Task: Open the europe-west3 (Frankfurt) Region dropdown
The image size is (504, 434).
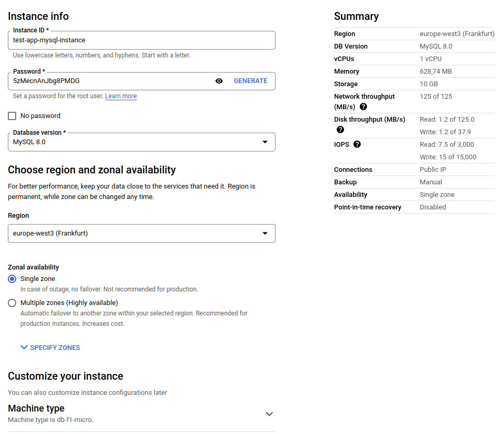Action: click(x=141, y=233)
